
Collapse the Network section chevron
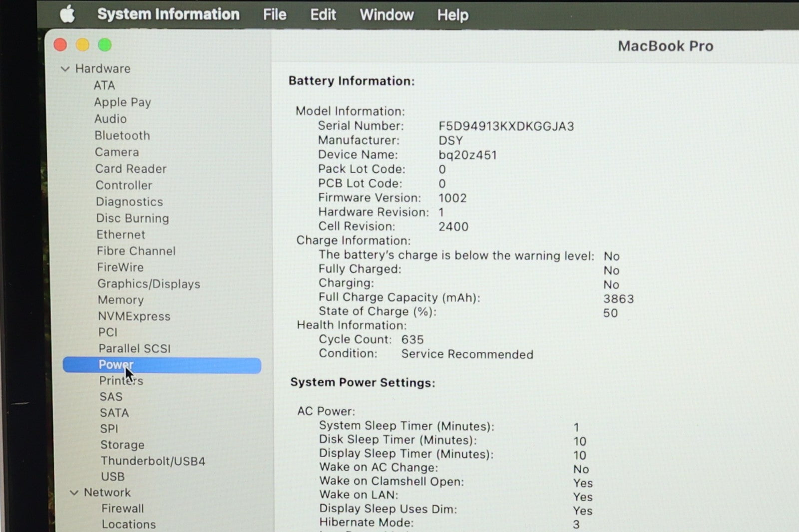(x=74, y=493)
